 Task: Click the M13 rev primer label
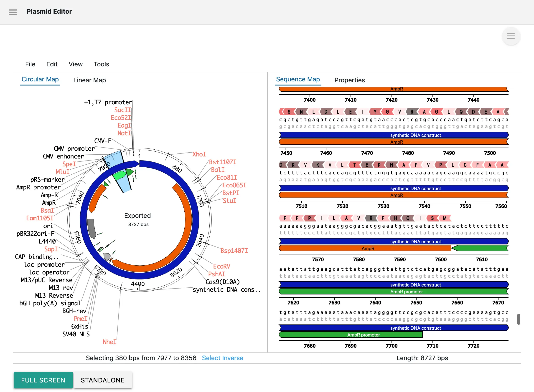[61, 288]
